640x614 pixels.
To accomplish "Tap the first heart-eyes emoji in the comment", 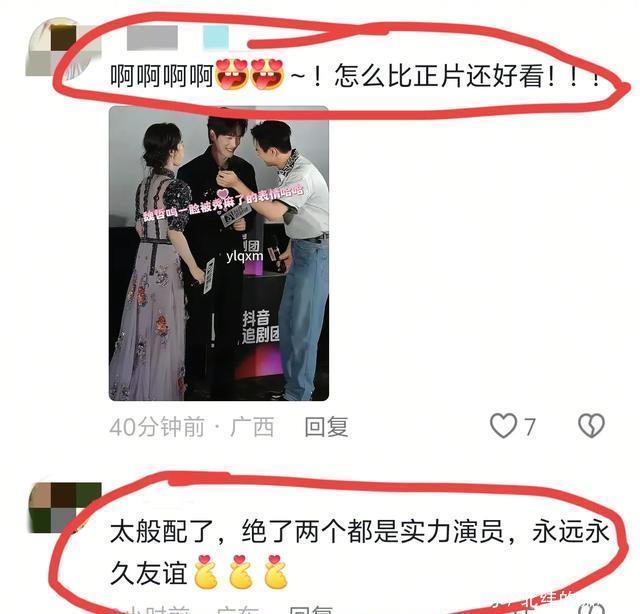I will click(x=231, y=75).
